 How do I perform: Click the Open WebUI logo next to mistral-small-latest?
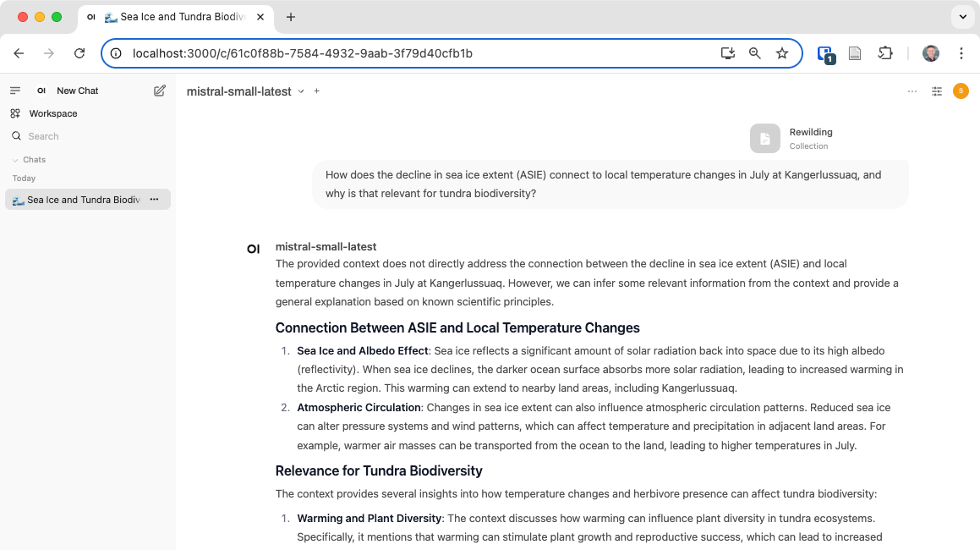[x=253, y=248]
